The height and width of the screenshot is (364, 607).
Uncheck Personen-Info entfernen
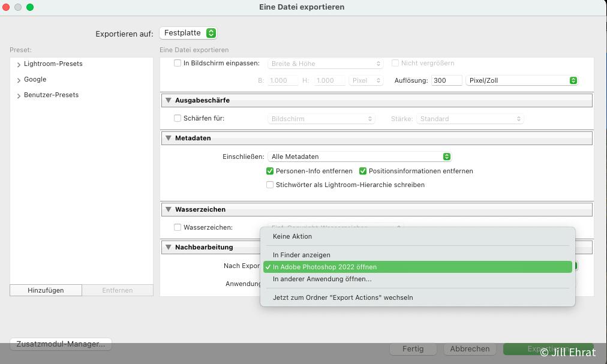pos(270,171)
